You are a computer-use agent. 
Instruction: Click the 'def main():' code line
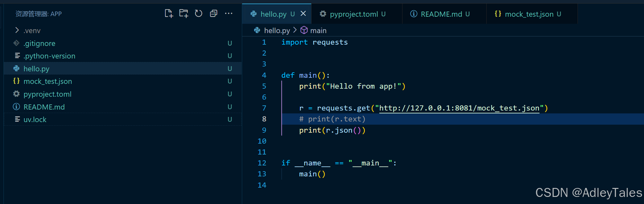point(305,75)
